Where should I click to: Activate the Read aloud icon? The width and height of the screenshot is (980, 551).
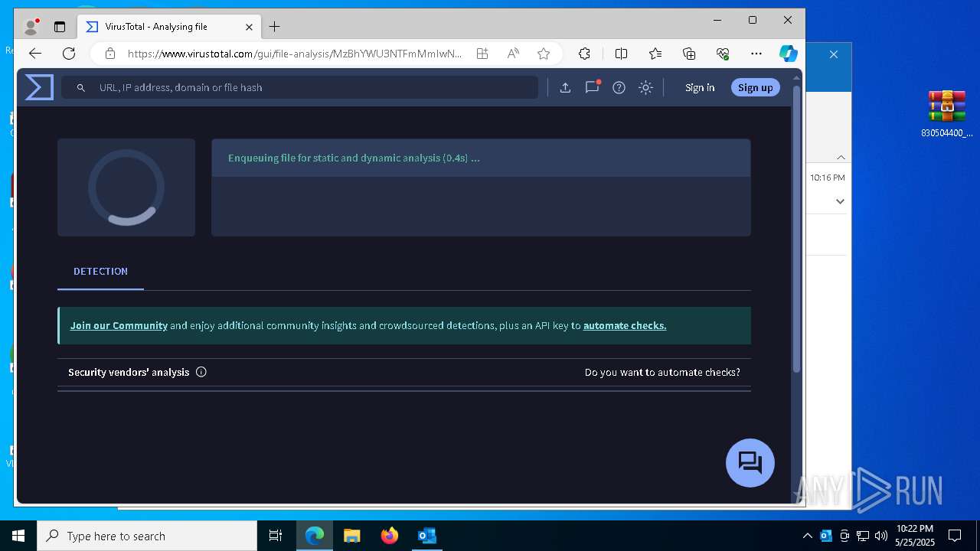pyautogui.click(x=513, y=54)
